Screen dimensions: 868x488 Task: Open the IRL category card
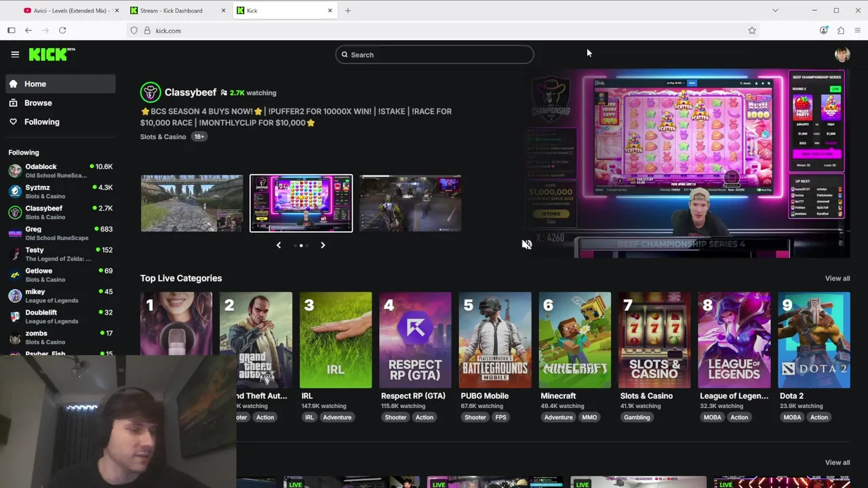point(336,340)
